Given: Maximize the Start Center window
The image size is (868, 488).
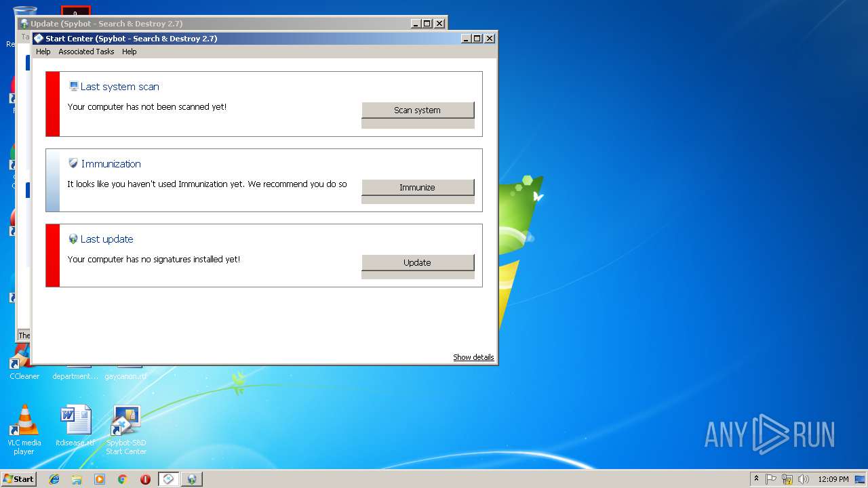Looking at the screenshot, I should [x=477, y=39].
